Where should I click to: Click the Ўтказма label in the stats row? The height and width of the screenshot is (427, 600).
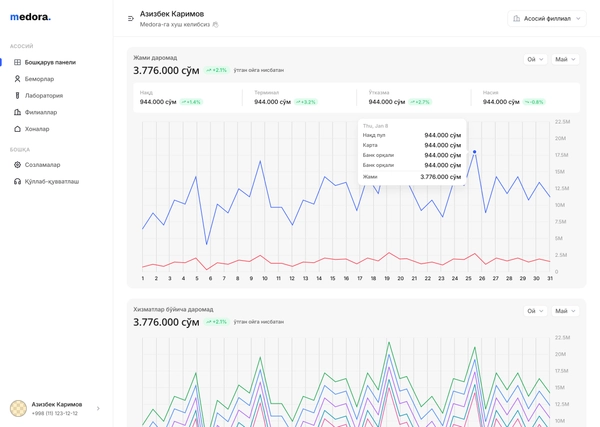379,93
